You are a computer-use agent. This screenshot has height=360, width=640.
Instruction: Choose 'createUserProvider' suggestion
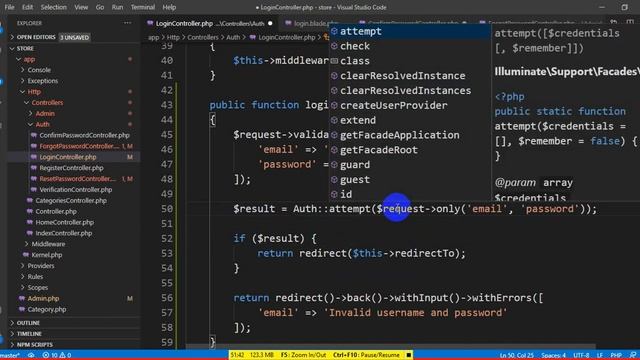point(410,105)
